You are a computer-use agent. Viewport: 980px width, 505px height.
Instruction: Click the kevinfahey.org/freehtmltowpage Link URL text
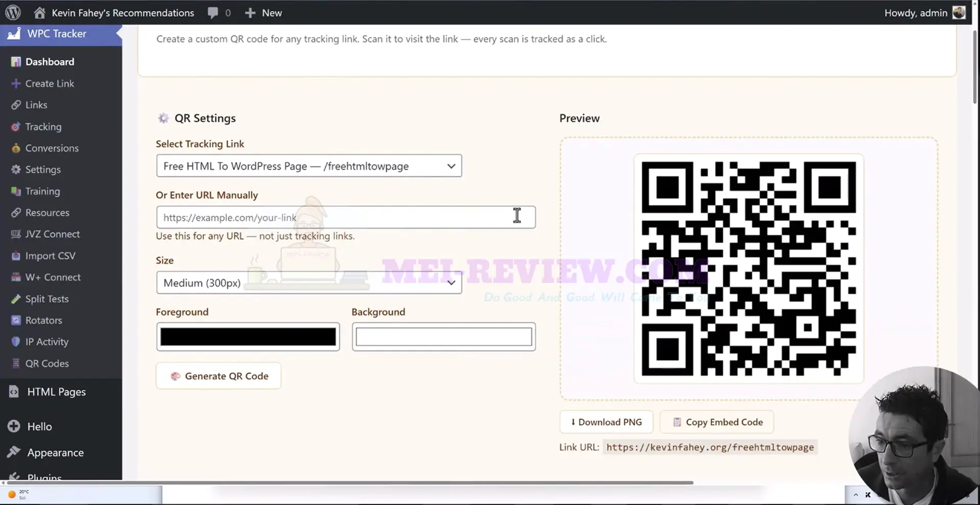pyautogui.click(x=710, y=447)
